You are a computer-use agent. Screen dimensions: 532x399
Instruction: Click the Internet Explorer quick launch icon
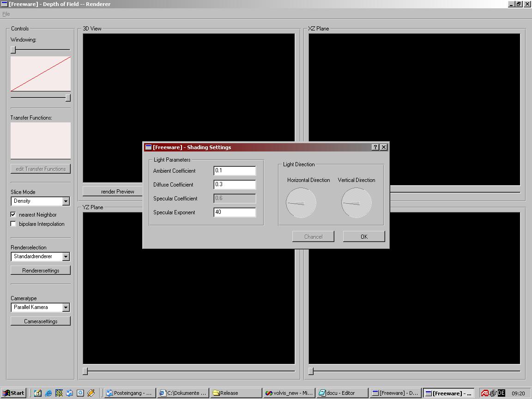[48, 393]
